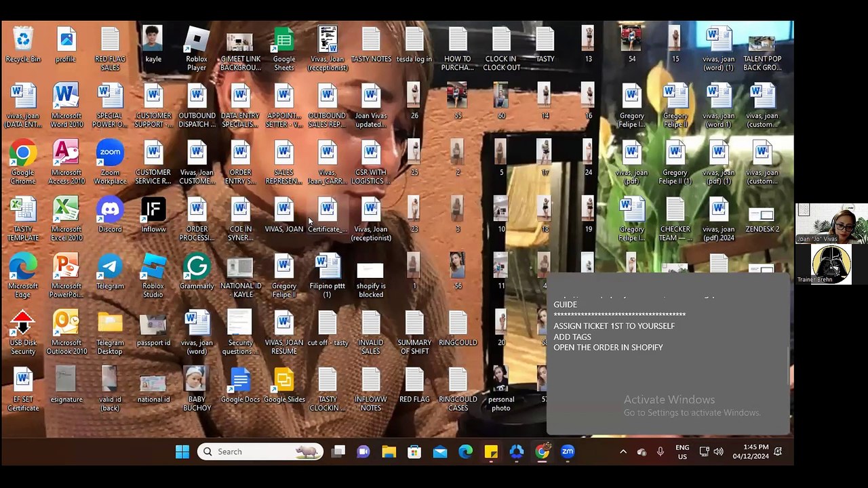Viewport: 868px width, 488px height.
Task: Launch Microsoft Store from the taskbar
Action: [414, 452]
